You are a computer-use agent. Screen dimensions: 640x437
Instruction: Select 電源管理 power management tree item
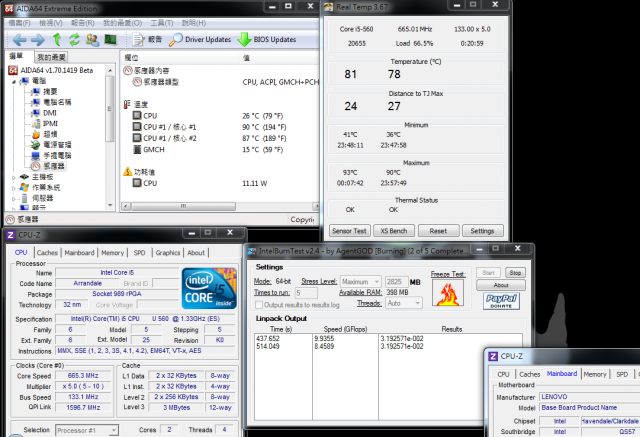coord(51,145)
